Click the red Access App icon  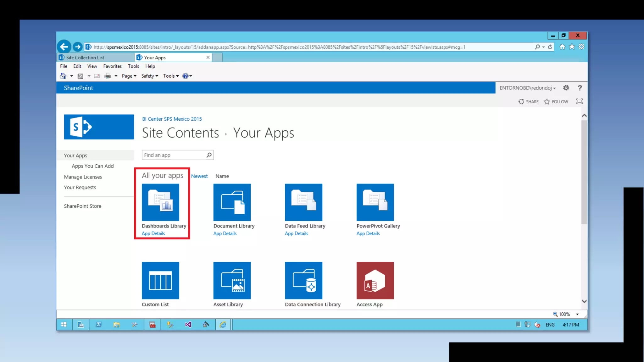coord(375,280)
